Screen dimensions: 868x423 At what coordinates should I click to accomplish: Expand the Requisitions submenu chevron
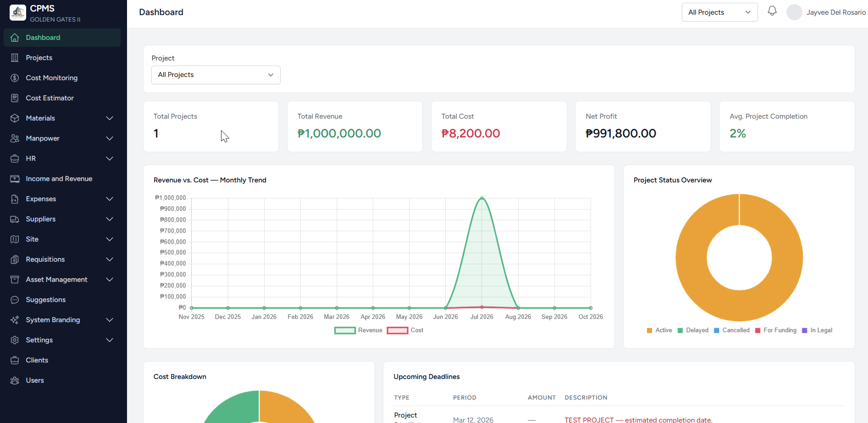point(110,259)
